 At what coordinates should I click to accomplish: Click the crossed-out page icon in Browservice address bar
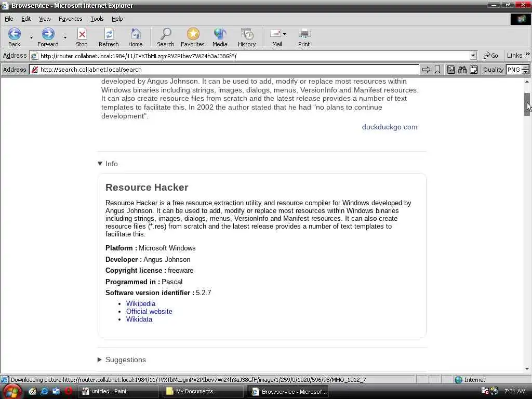(34, 70)
